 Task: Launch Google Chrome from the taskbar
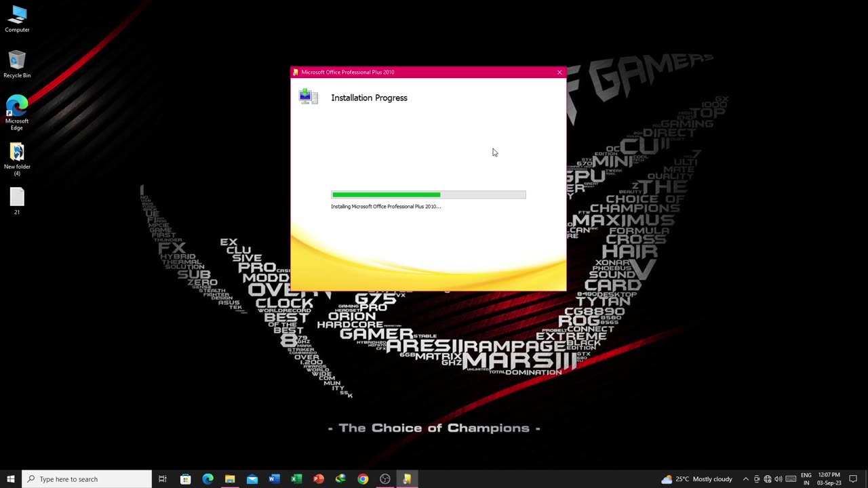363,479
